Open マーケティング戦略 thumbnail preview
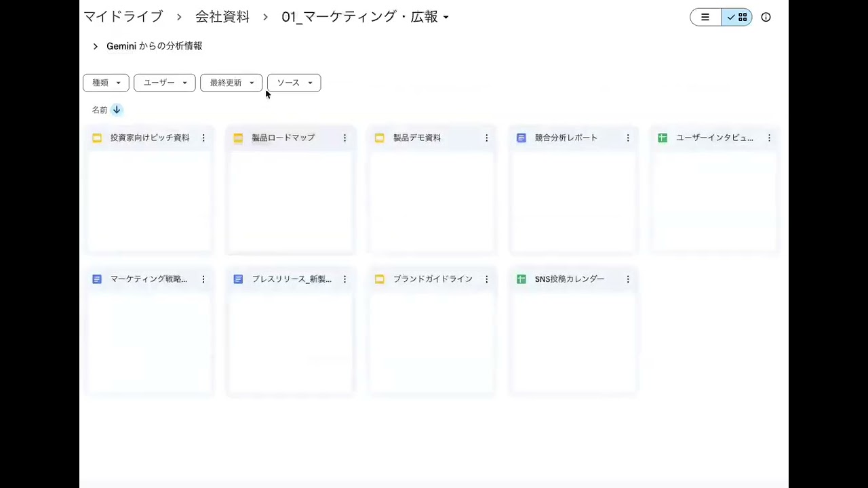The height and width of the screenshot is (488, 868). (x=150, y=342)
